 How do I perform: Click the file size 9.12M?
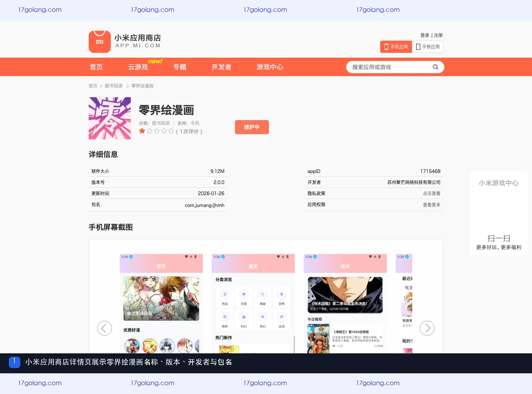218,171
